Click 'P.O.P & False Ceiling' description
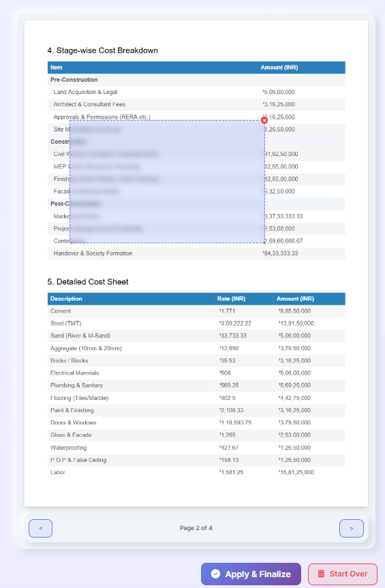385x588 pixels. (78, 460)
